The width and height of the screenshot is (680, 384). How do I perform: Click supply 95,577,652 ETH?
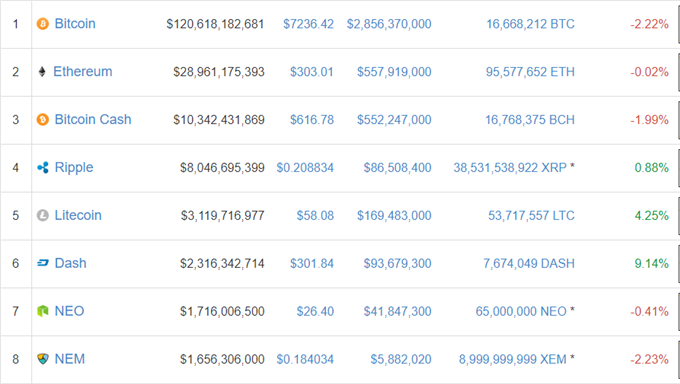pyautogui.click(x=530, y=72)
